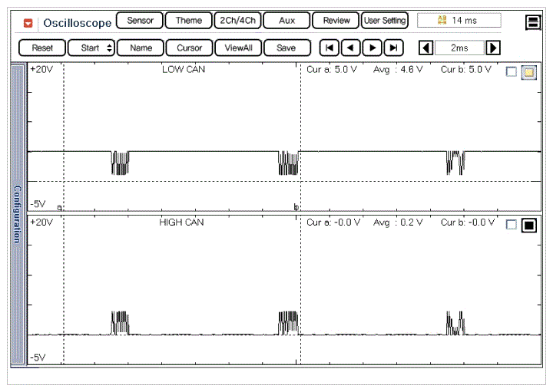Toggle the HIGH CAN channel checkbox

(x=511, y=225)
